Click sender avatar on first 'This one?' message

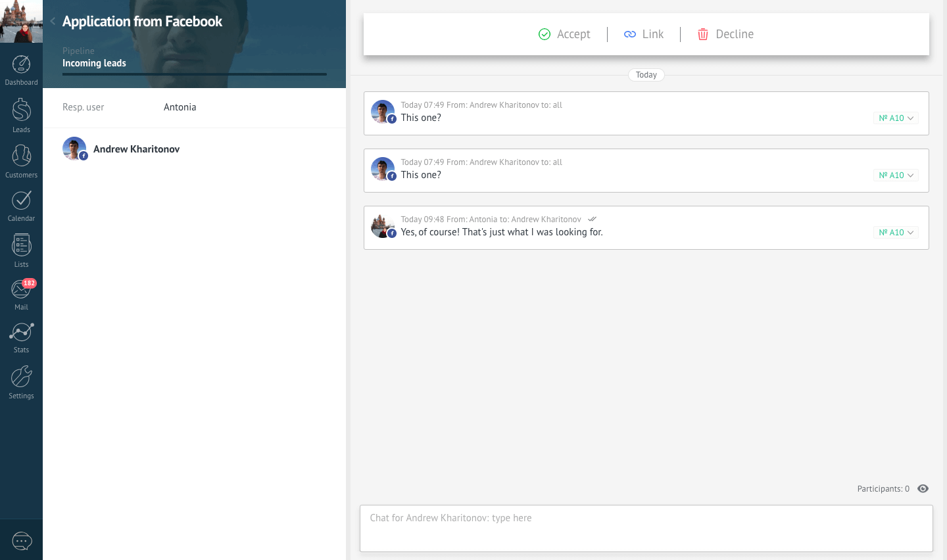point(383,112)
